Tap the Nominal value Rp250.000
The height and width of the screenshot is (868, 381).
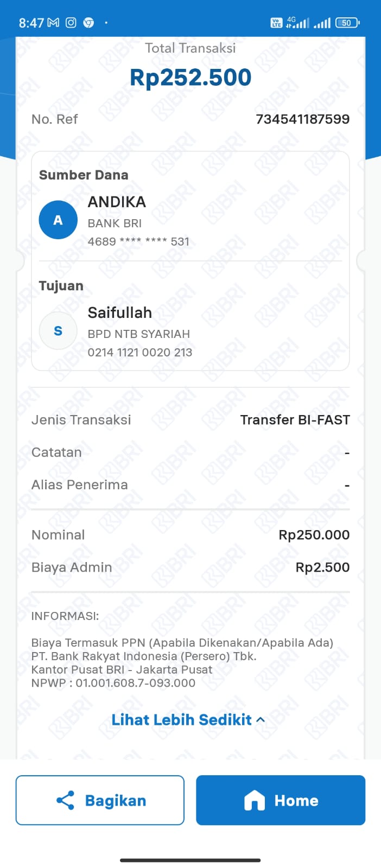tap(314, 535)
